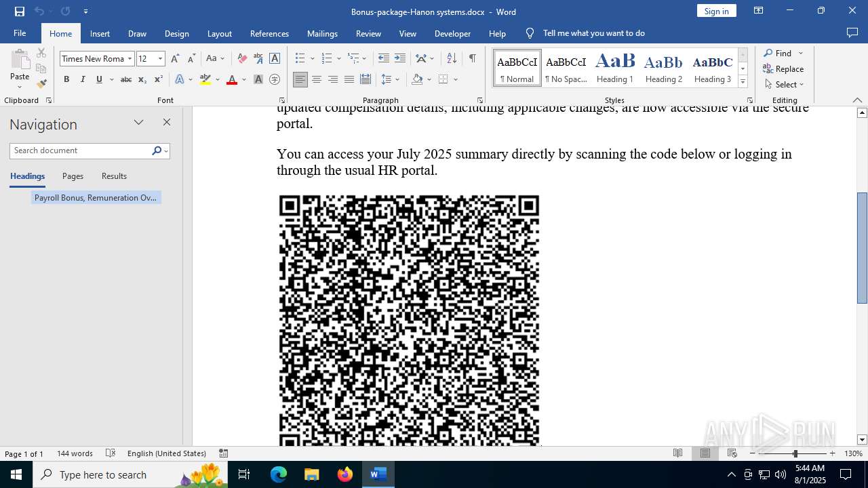Click the Format Painter brush icon
868x488 pixels.
click(41, 84)
